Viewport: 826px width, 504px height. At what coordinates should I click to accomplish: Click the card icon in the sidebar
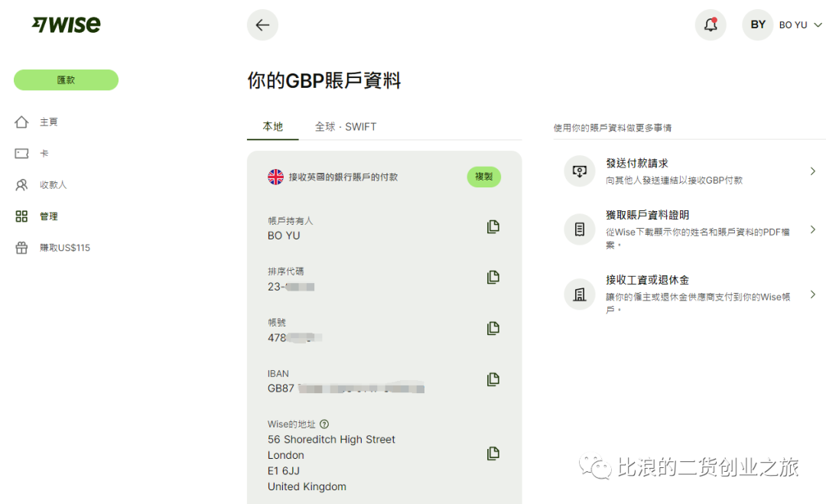[21, 153]
